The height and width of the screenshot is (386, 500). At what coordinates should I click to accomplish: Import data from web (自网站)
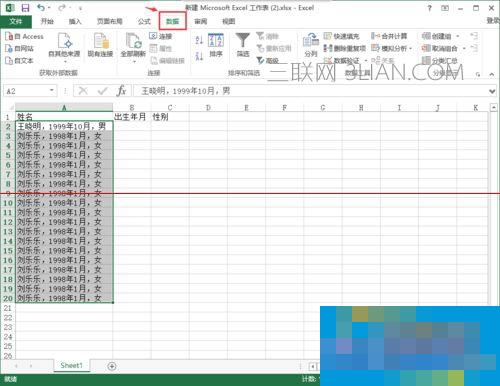coord(19,49)
